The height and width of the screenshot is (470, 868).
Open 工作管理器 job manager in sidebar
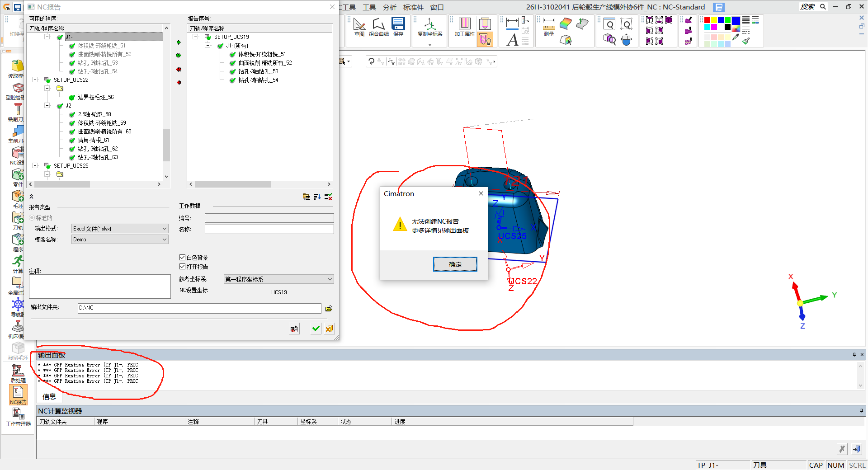(18, 417)
